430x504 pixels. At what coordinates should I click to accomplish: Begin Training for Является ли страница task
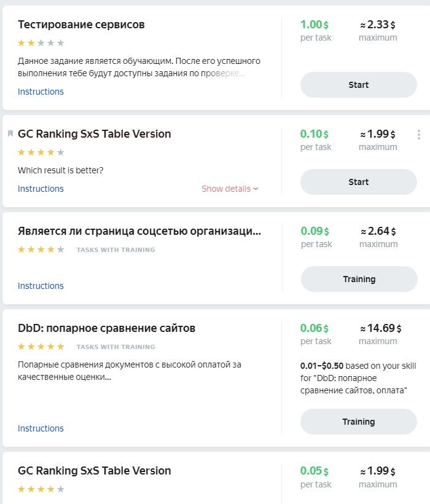tap(359, 279)
